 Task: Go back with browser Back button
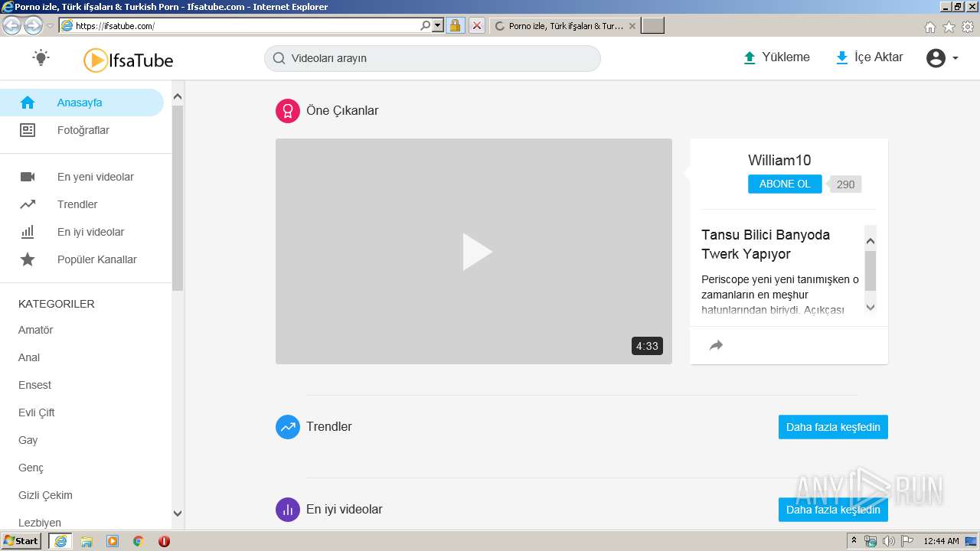pos(11,25)
